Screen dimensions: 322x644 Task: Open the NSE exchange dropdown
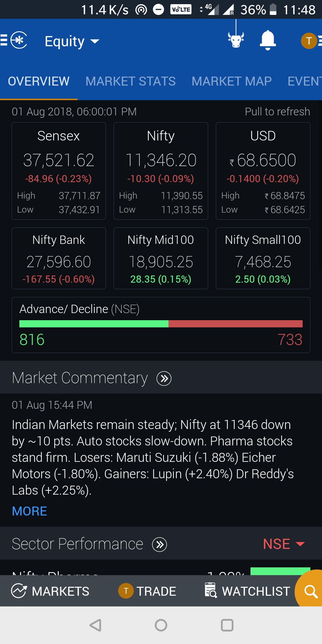[x=284, y=544]
